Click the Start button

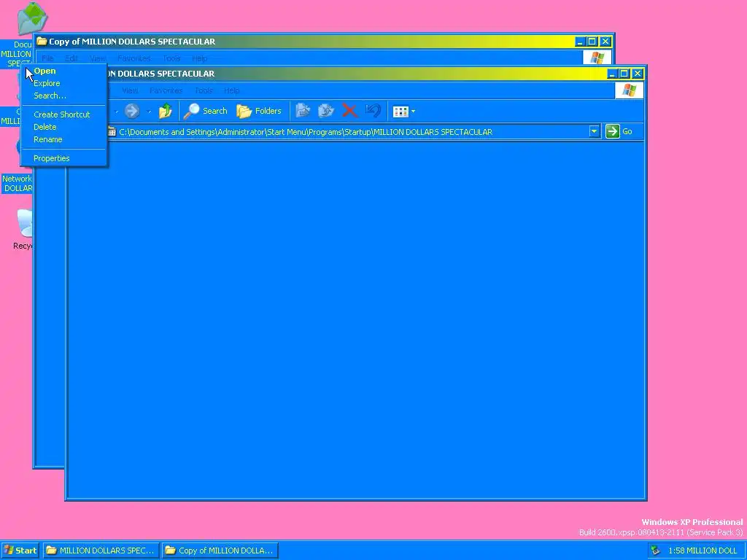point(20,551)
